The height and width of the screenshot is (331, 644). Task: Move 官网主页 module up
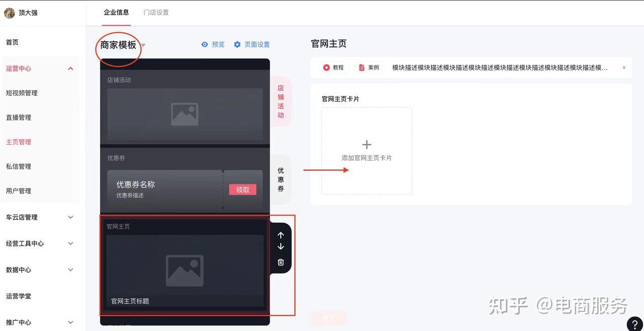coord(281,235)
